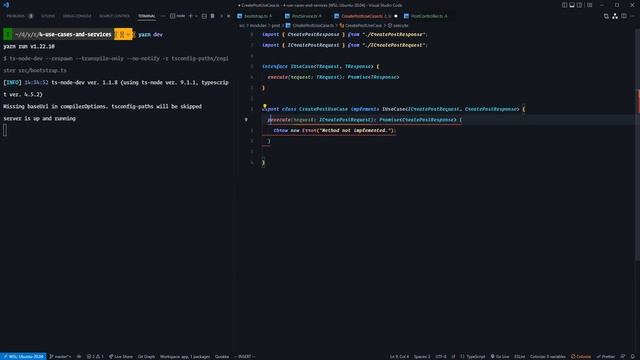
Task: Toggle primary sidebar layout icon
Action: point(564,5)
